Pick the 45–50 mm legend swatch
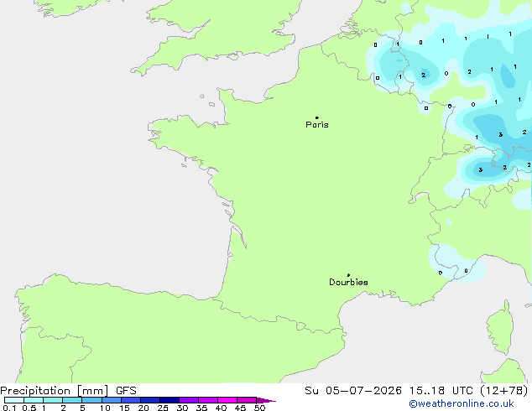This screenshot has width=532, height=411. [x=247, y=400]
